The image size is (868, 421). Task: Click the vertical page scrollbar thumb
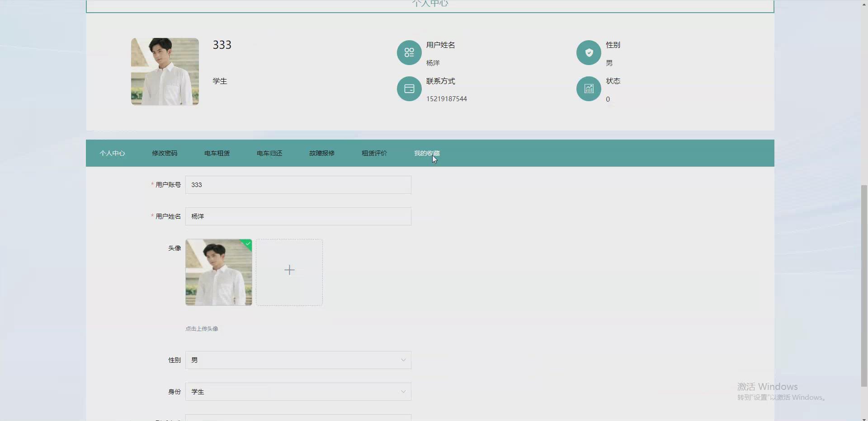pyautogui.click(x=864, y=285)
